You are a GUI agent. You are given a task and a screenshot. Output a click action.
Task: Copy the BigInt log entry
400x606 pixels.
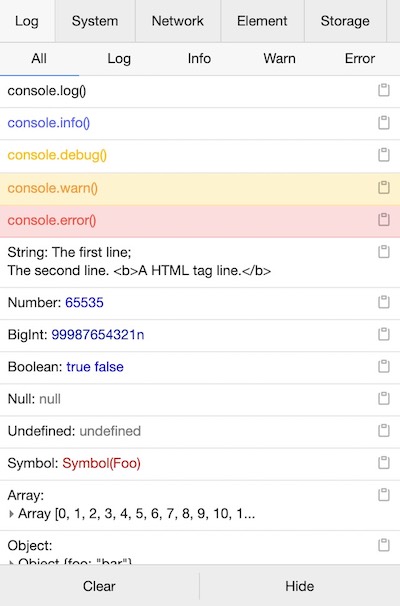(x=383, y=334)
